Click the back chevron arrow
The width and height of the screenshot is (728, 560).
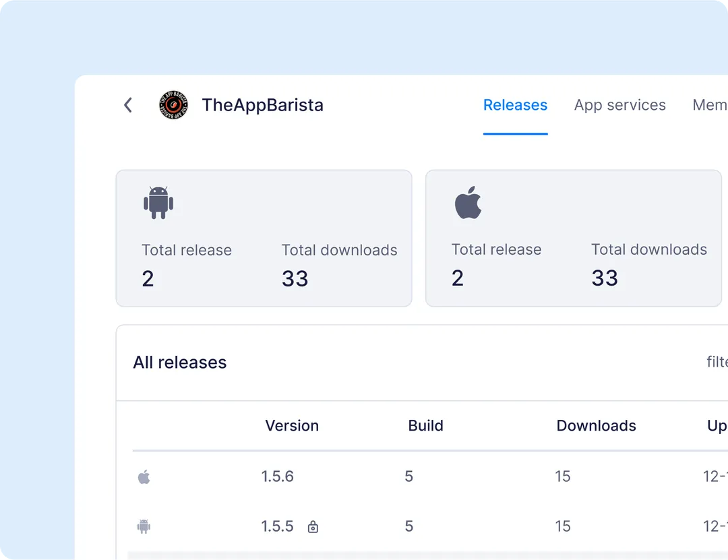tap(128, 105)
